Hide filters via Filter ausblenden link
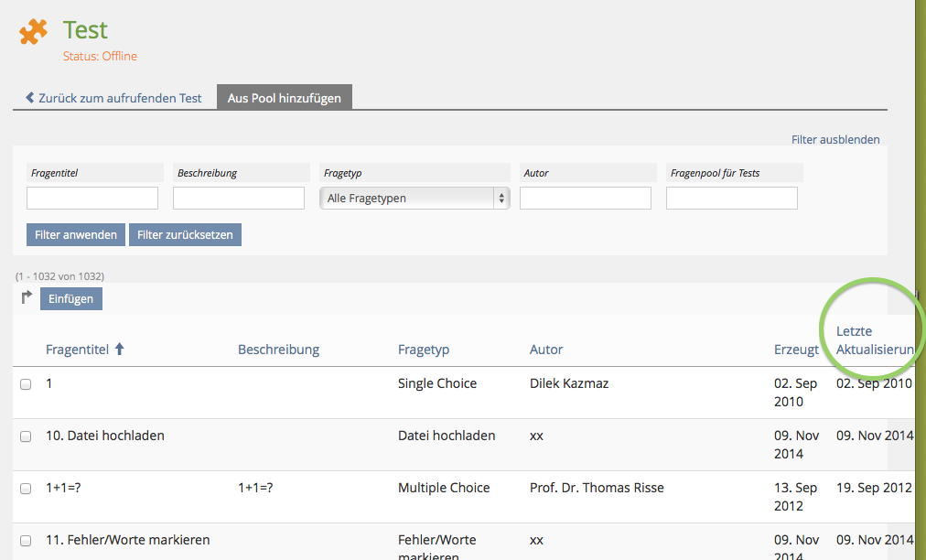 pos(835,140)
